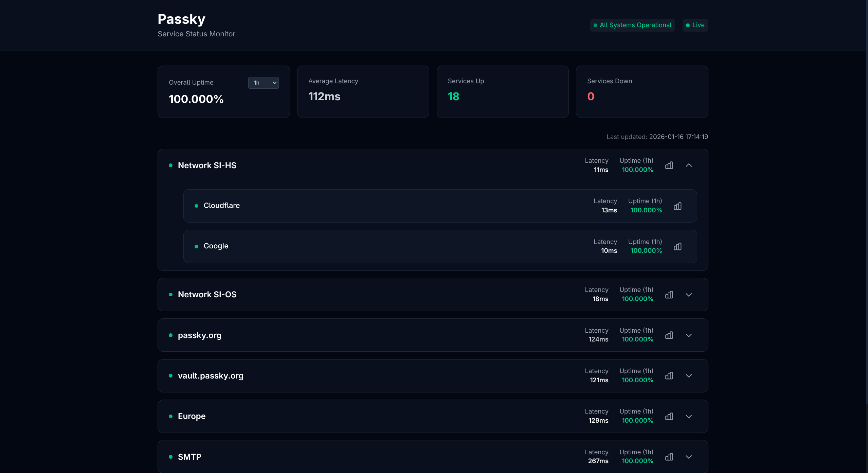The width and height of the screenshot is (868, 473).
Task: Click the Cloudflare bar chart icon
Action: [x=677, y=206]
